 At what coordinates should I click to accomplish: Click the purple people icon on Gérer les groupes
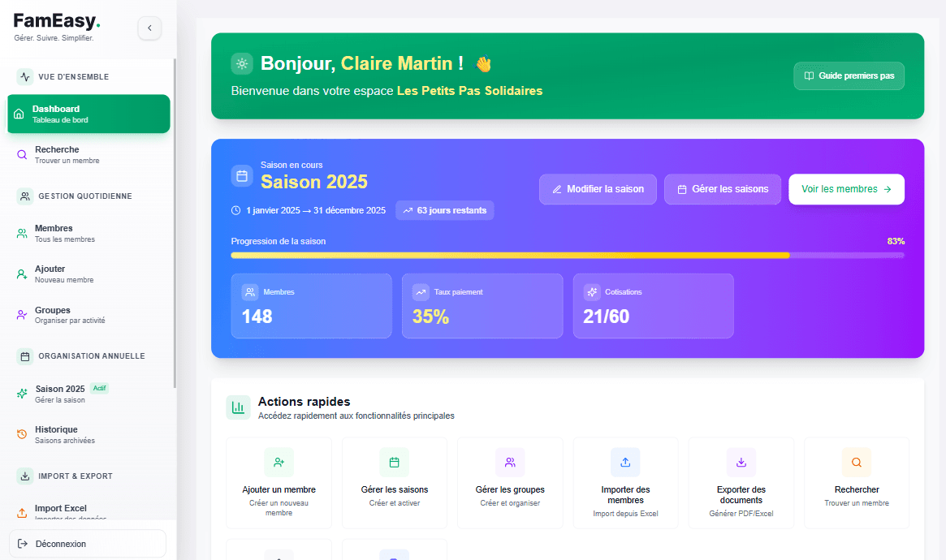(510, 462)
